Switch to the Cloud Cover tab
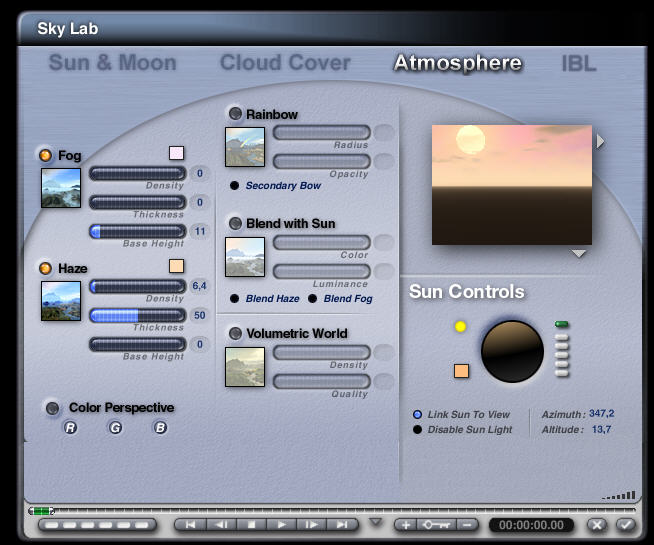 (285, 63)
